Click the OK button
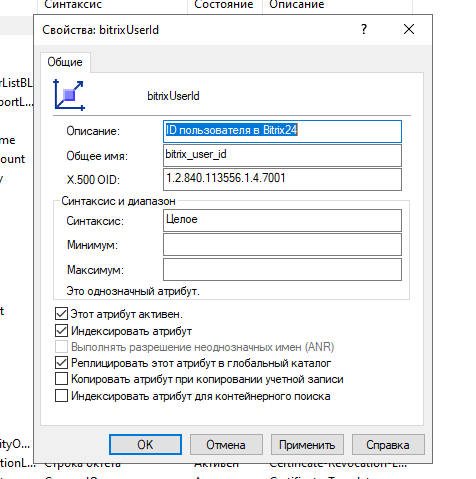This screenshot has width=476, height=479. point(145,444)
